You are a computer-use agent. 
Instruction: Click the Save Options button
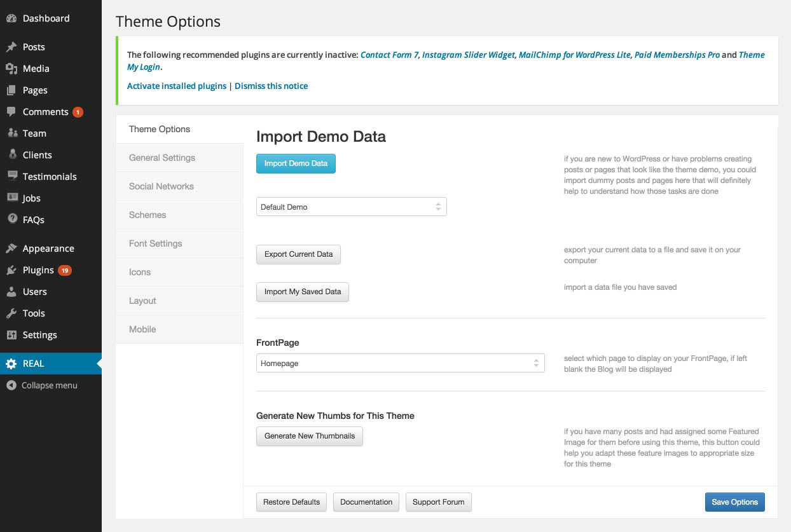[x=734, y=502]
